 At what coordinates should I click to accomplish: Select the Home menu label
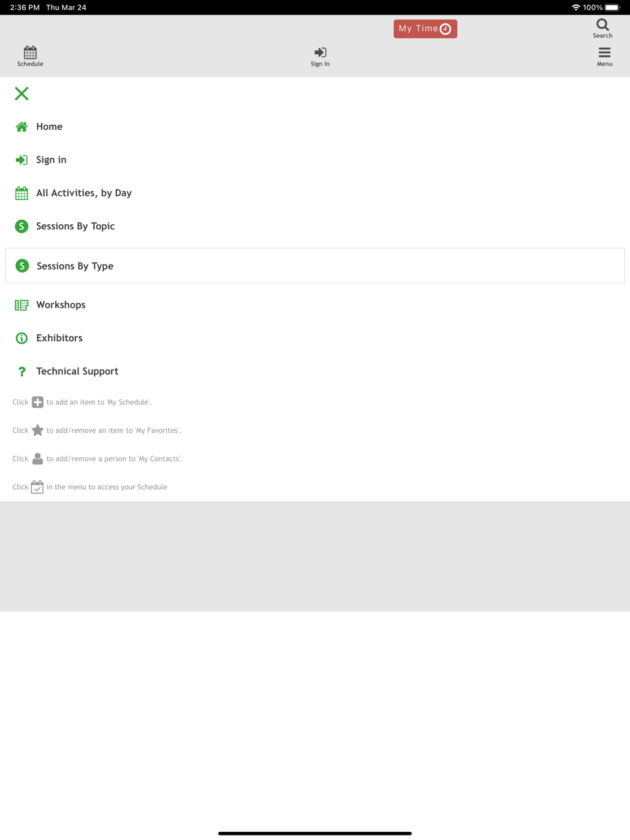coord(49,127)
